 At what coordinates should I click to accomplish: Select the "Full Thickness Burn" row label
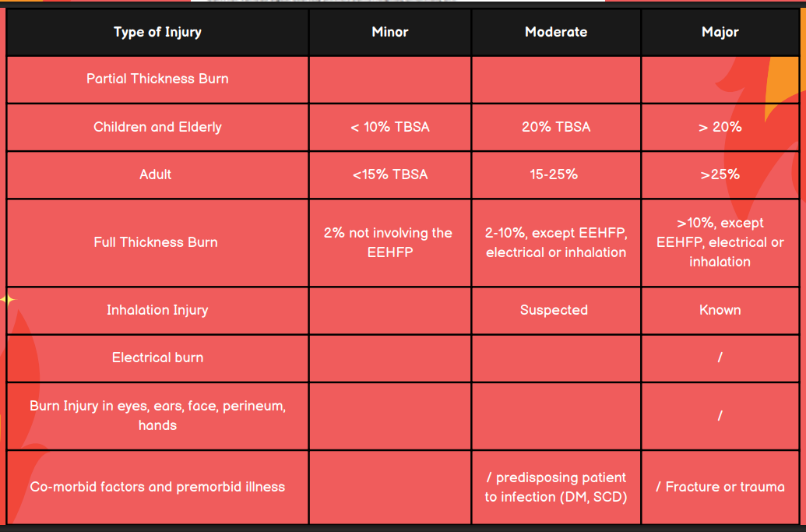[156, 242]
